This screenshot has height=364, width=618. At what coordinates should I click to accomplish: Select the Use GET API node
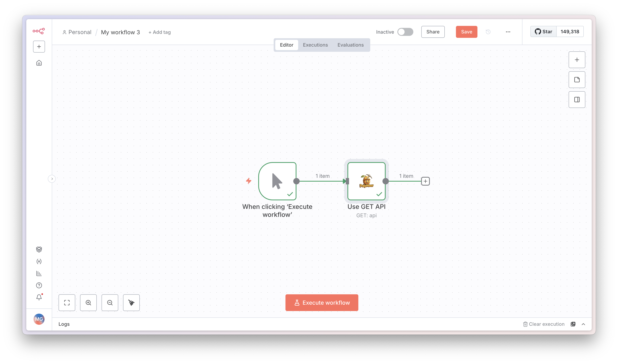366,181
